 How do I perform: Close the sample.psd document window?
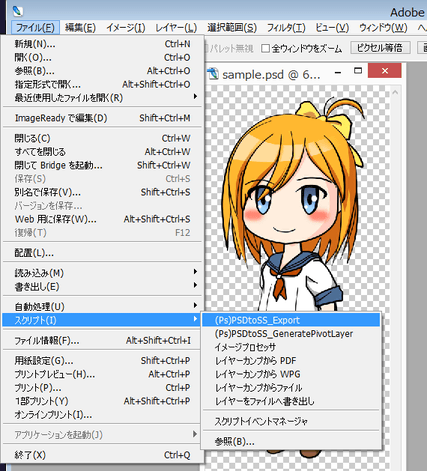pyautogui.click(x=385, y=71)
